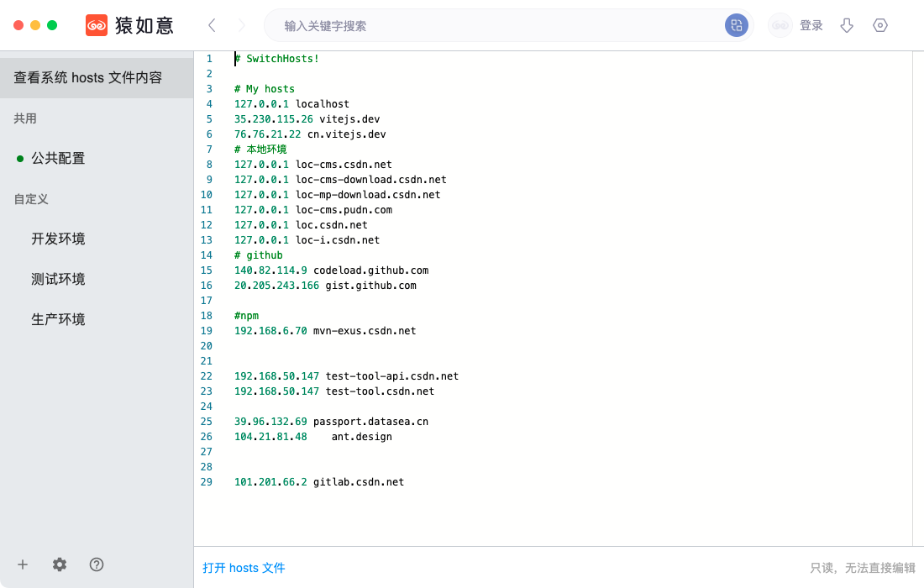This screenshot has width=924, height=588.
Task: Click the 'loc-cms.pudn.com' entry
Action: click(344, 210)
